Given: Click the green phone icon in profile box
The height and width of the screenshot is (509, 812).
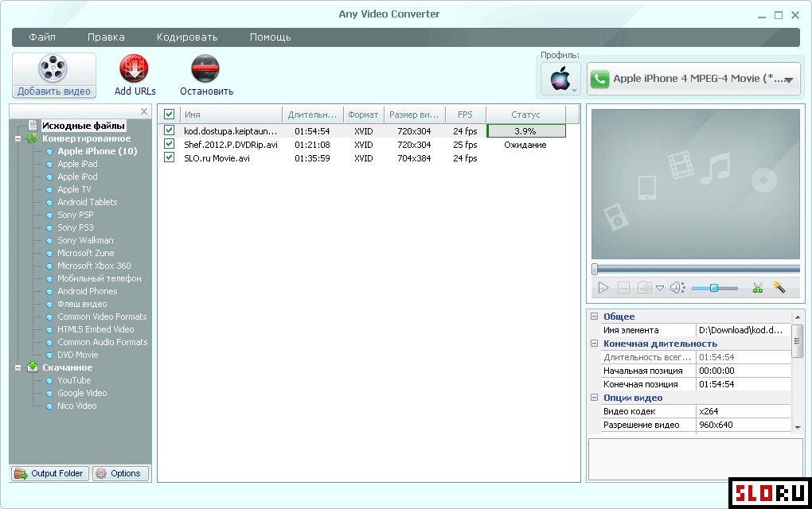Looking at the screenshot, I should (x=599, y=80).
